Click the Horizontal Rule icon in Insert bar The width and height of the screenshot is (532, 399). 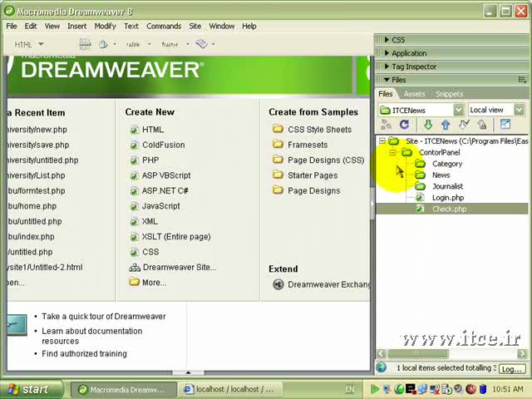85,44
